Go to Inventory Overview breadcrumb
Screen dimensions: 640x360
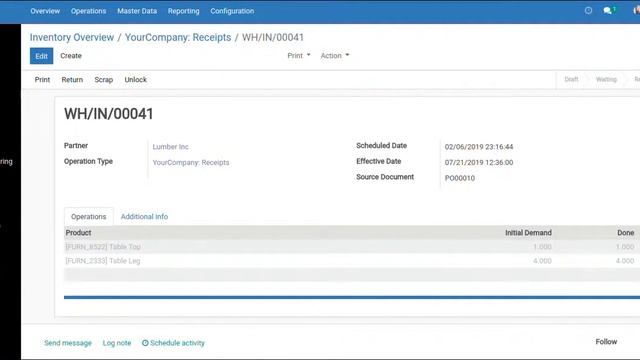pos(72,37)
